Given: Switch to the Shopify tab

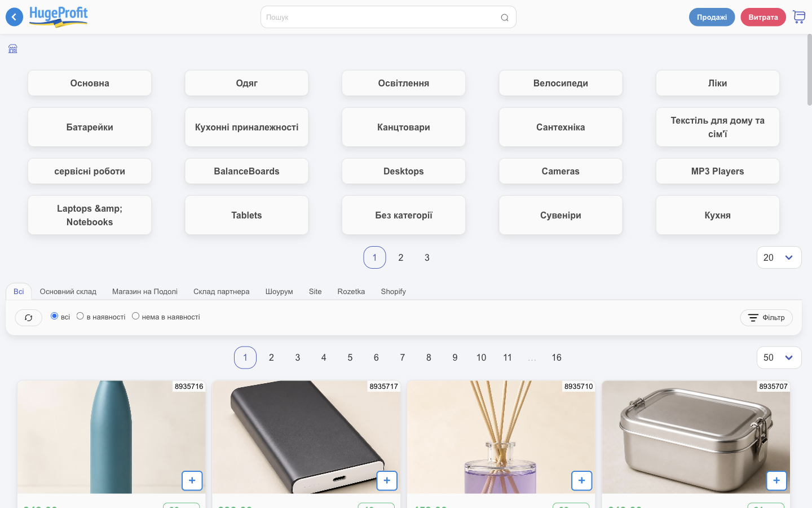Looking at the screenshot, I should 393,291.
